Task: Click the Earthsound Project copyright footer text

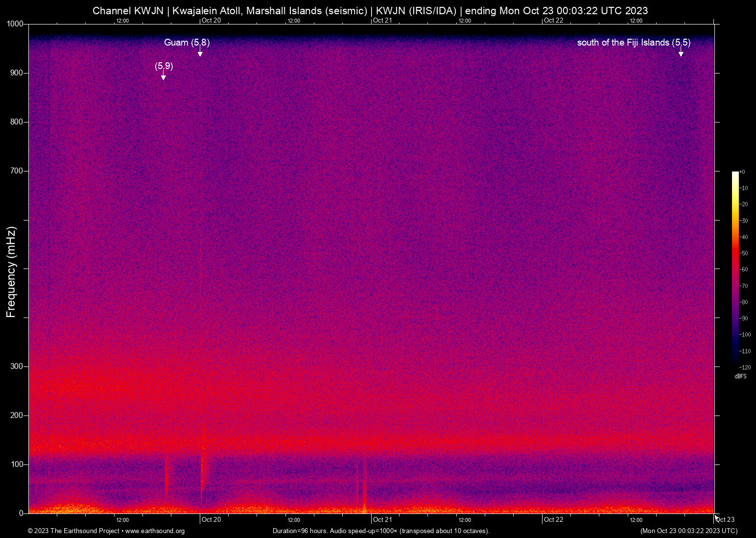Action: tap(106, 531)
